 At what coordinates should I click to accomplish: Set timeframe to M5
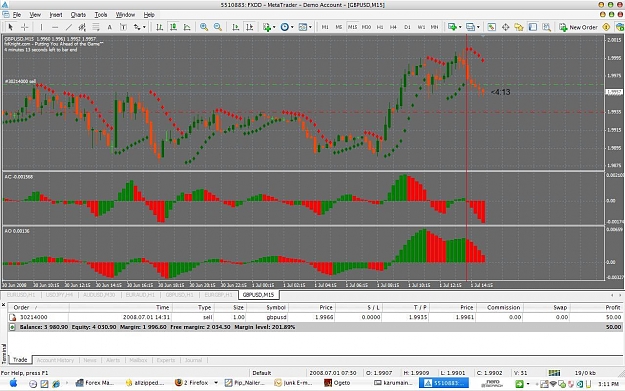click(338, 27)
